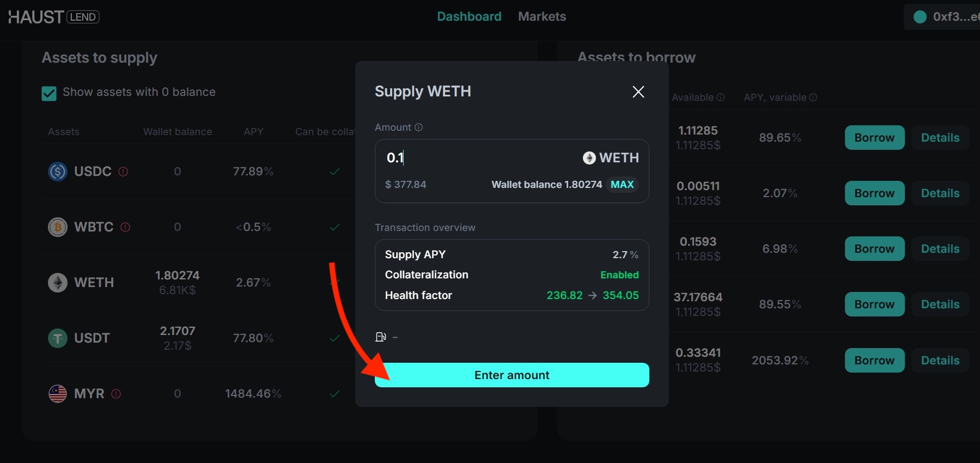
Task: Click the USDC coin icon
Action: pos(58,172)
